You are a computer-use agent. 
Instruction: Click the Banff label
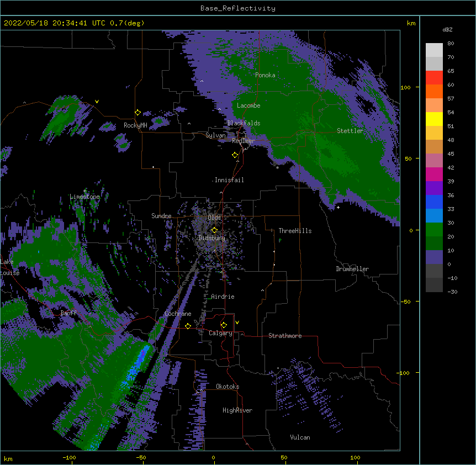pyautogui.click(x=68, y=313)
